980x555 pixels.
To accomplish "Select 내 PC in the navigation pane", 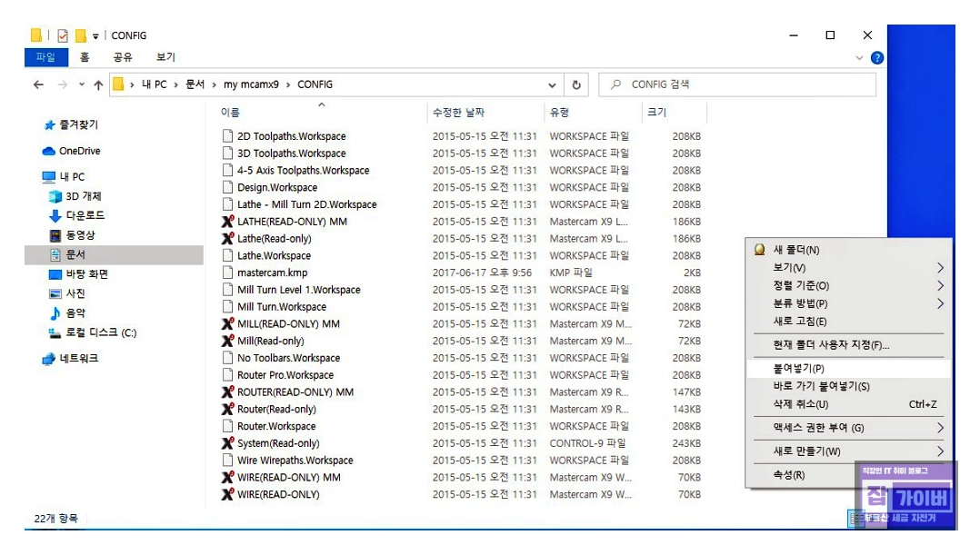I will [x=64, y=177].
